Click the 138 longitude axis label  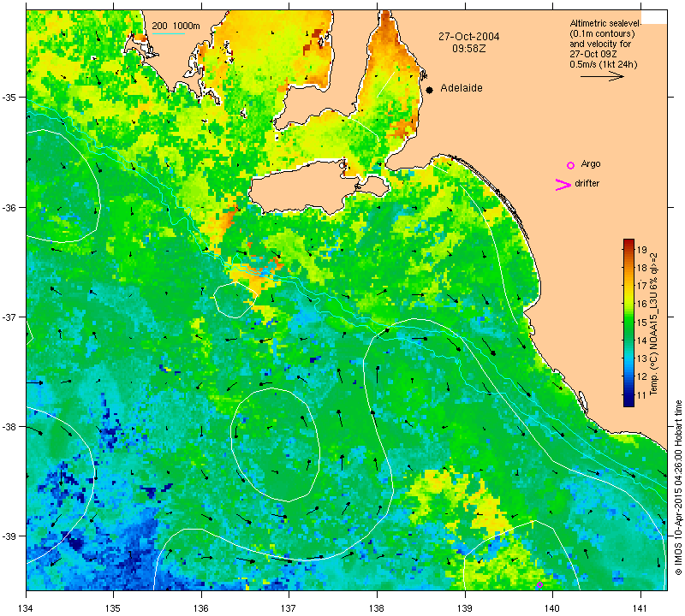377,607
